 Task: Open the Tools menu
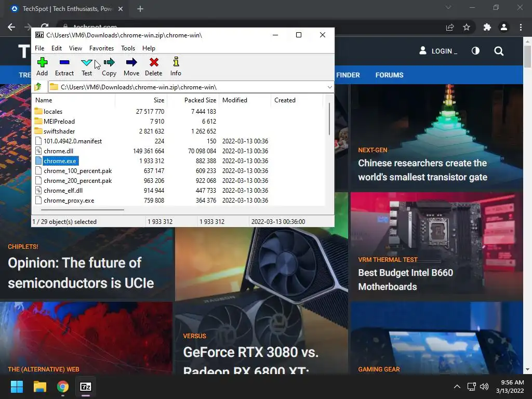pos(128,48)
